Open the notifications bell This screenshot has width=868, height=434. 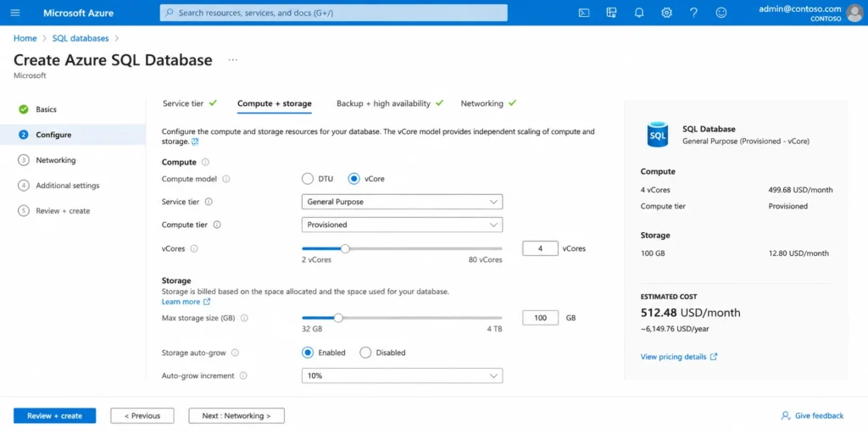pyautogui.click(x=639, y=13)
